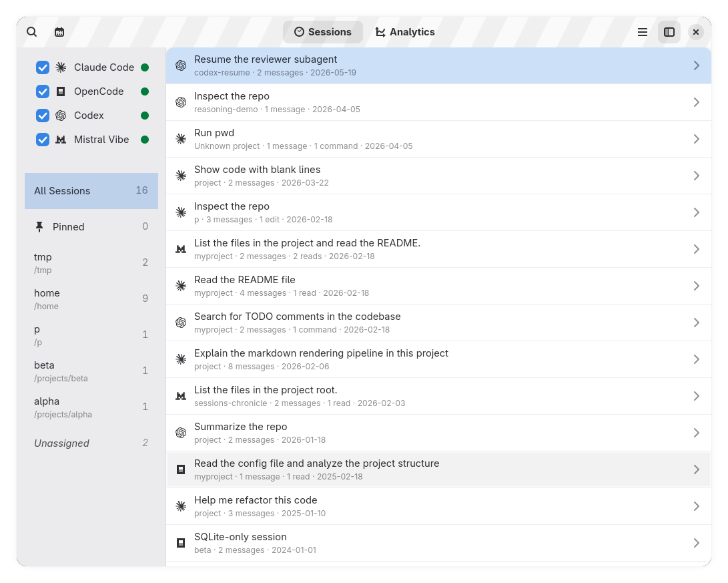728x583 pixels.
Task: Click the Claude Code starburst icon in sidebar
Action: (61, 67)
